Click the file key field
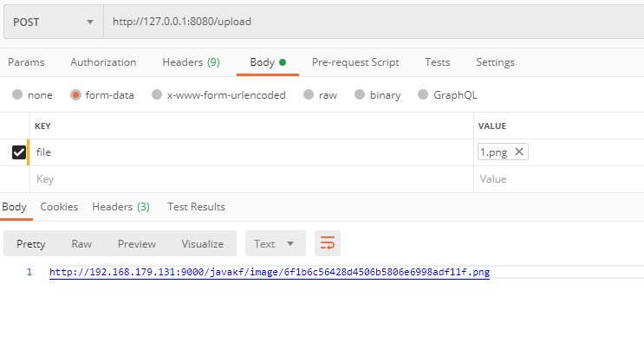This screenshot has width=644, height=342. click(251, 152)
